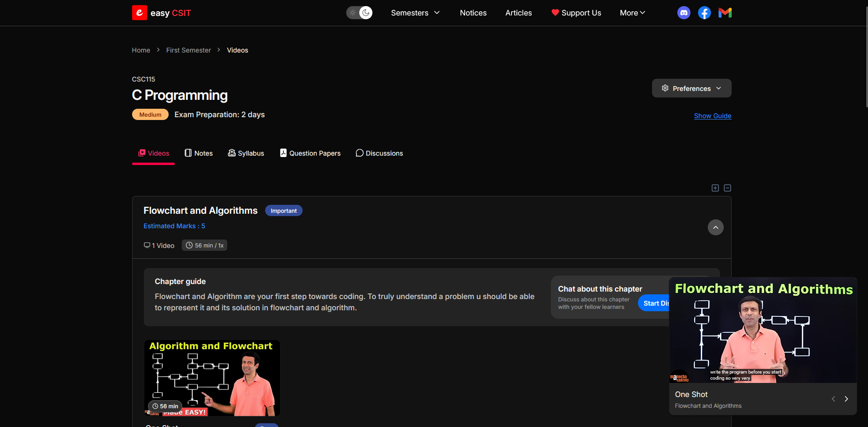Click the CSC115 course code
Viewport: 868px width, 427px height.
tap(143, 79)
